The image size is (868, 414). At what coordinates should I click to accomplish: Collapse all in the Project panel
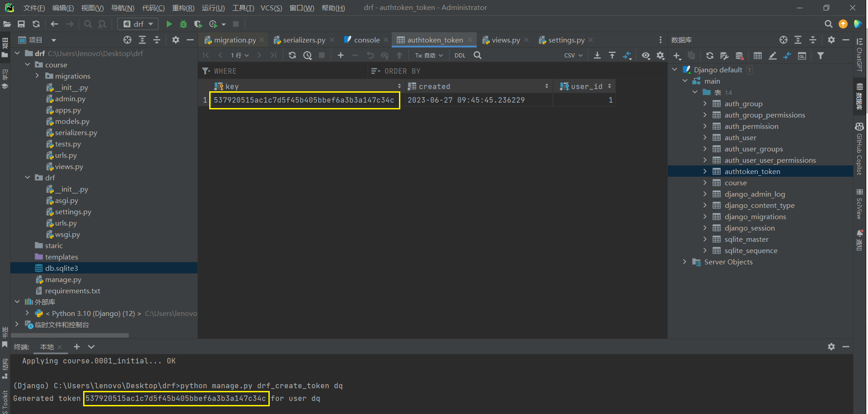pyautogui.click(x=157, y=40)
